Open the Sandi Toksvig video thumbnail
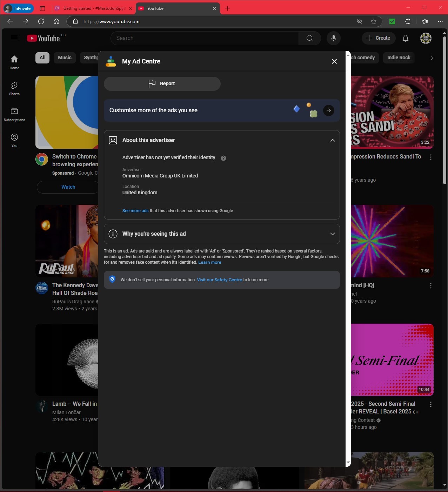This screenshot has width=448, height=492. (x=392, y=112)
